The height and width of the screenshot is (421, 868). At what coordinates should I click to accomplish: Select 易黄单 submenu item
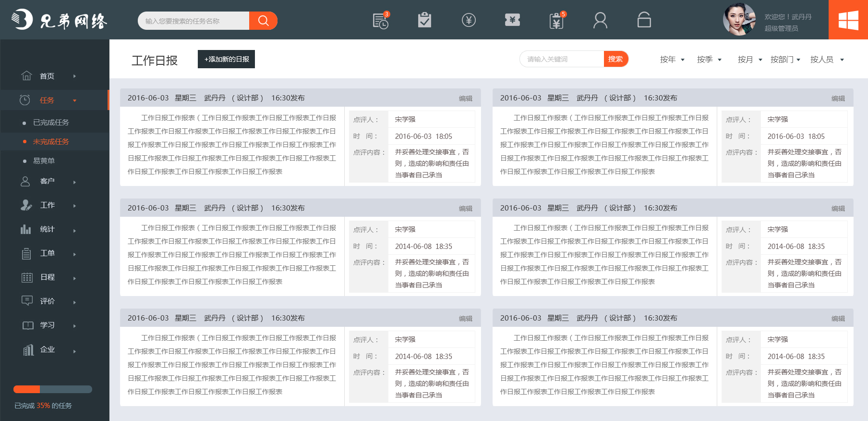(44, 161)
